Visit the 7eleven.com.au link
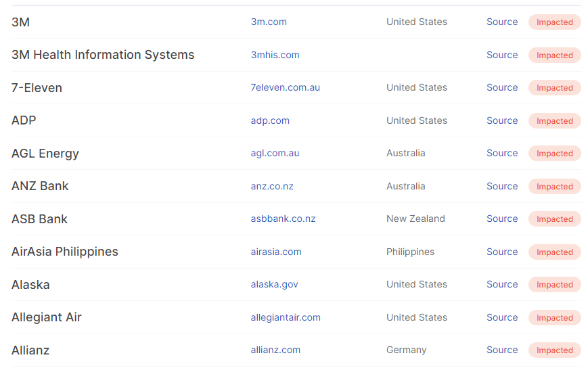 click(285, 87)
